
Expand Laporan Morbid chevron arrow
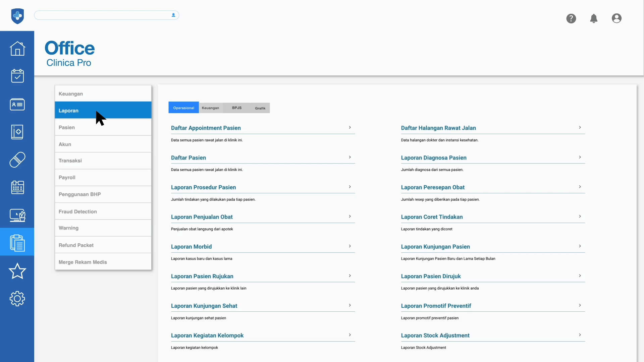[x=350, y=246]
